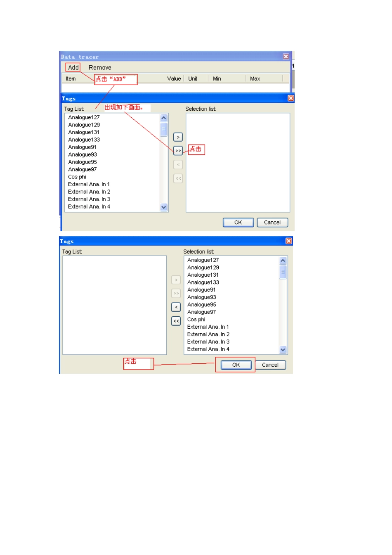
Task: Click Cancel in the lower Tags dialog
Action: [270, 365]
